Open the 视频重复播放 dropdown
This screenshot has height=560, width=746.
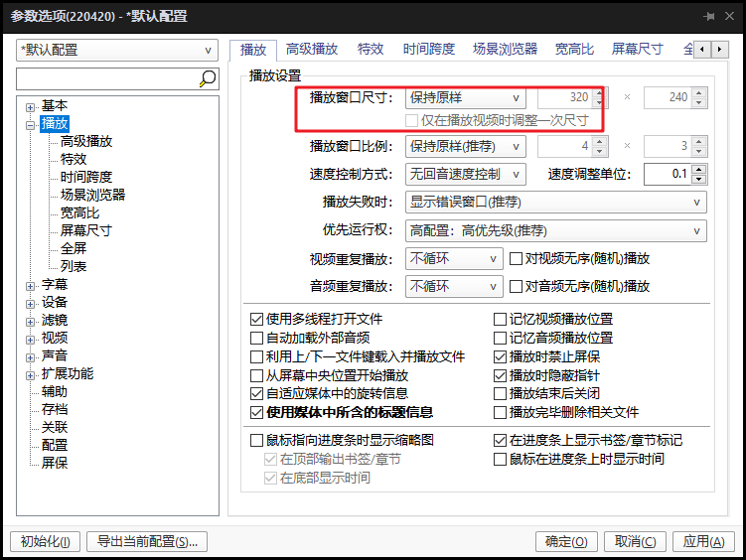(x=454, y=258)
